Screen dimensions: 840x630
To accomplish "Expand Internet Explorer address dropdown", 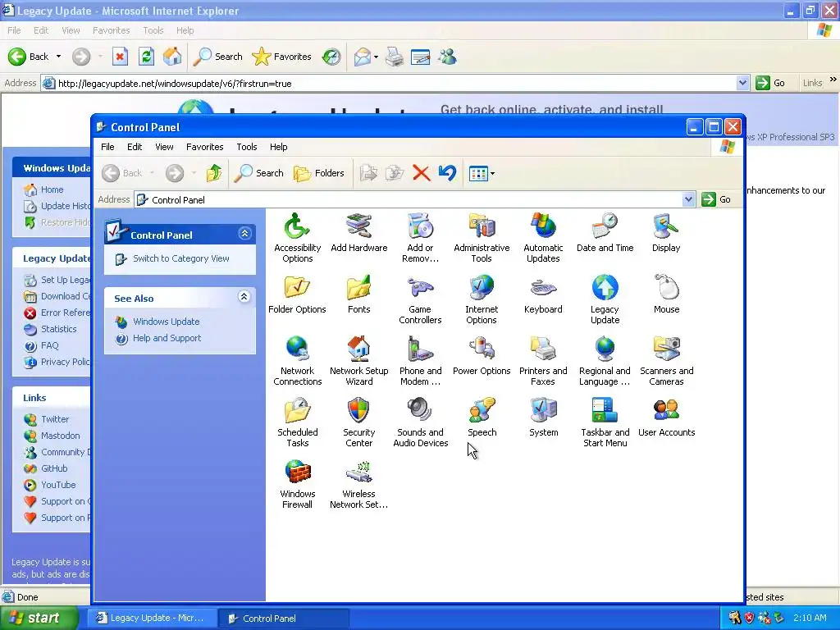I will pos(742,83).
